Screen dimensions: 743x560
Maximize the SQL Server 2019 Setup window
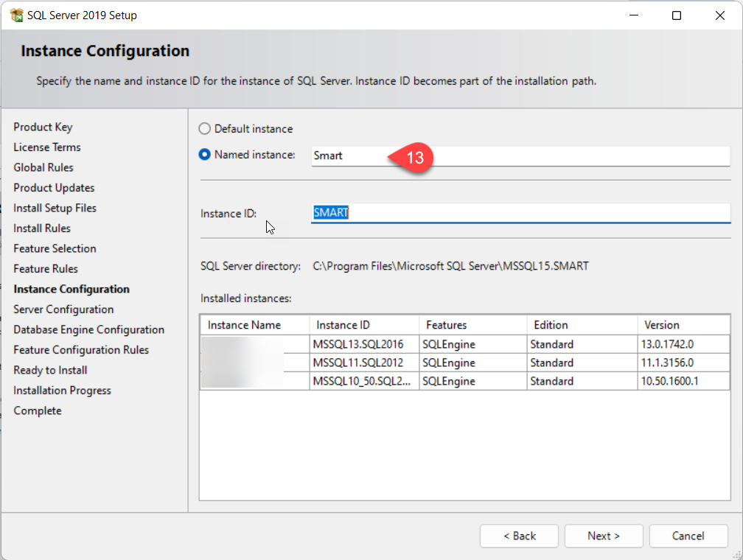click(677, 15)
